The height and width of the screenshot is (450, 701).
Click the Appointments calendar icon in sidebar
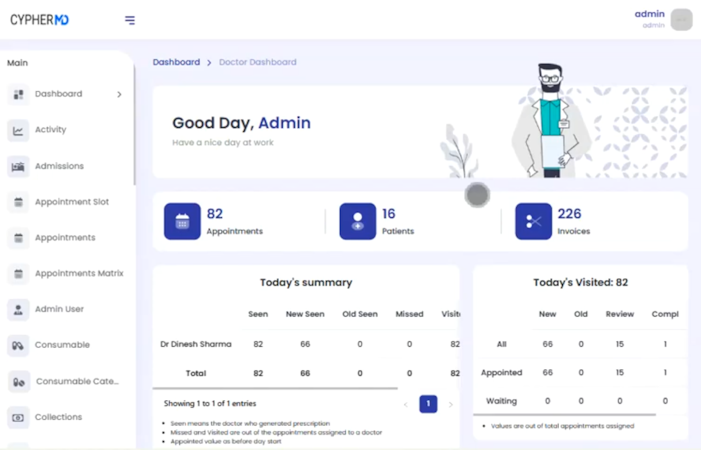(18, 238)
